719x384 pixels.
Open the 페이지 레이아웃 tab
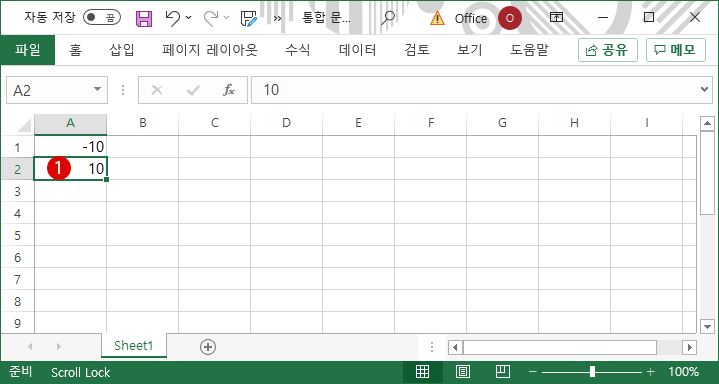210,50
